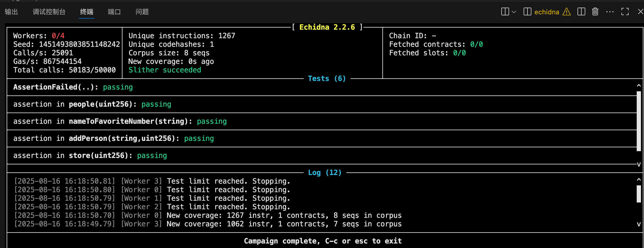This screenshot has width=644, height=248.
Task: Click the 'Workers: 0/4' status line
Action: click(x=39, y=36)
